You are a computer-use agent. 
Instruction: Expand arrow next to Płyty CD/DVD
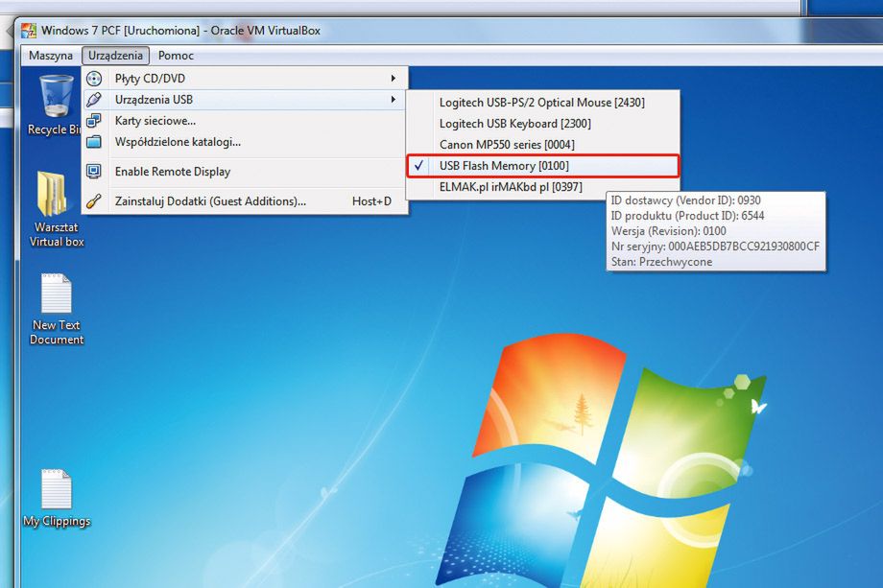click(394, 79)
